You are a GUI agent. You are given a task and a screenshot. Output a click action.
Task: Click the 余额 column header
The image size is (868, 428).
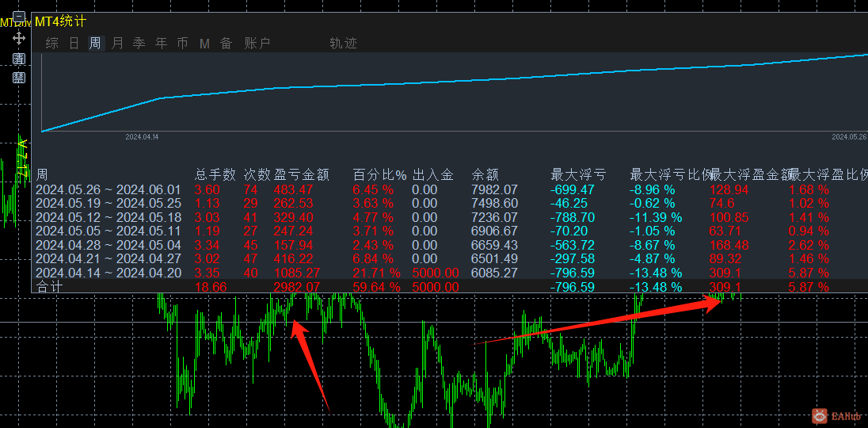click(485, 175)
